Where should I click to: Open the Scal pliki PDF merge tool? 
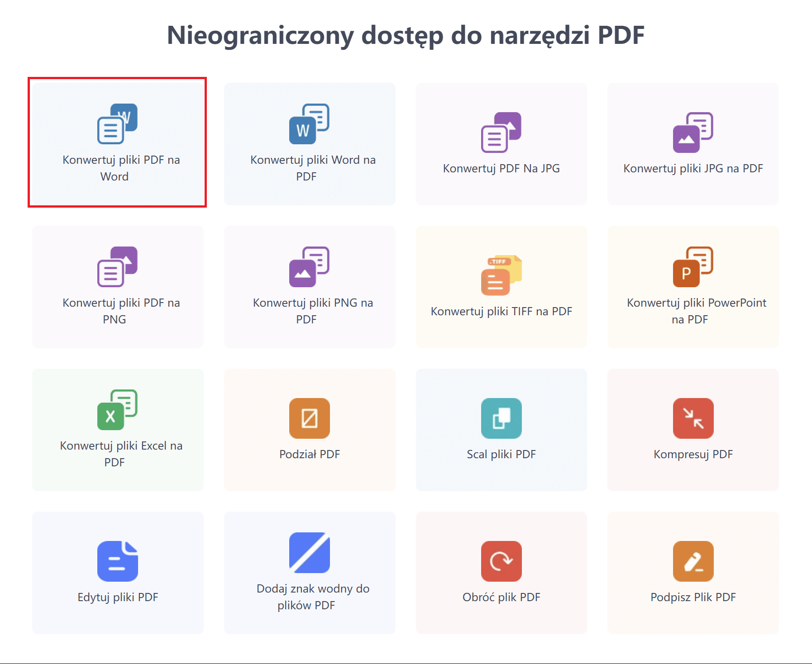(501, 418)
